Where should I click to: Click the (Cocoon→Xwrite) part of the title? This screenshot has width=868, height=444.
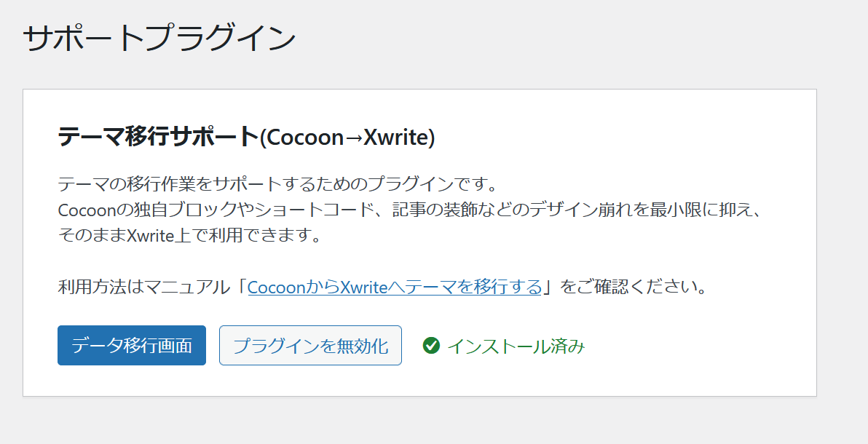point(347,138)
